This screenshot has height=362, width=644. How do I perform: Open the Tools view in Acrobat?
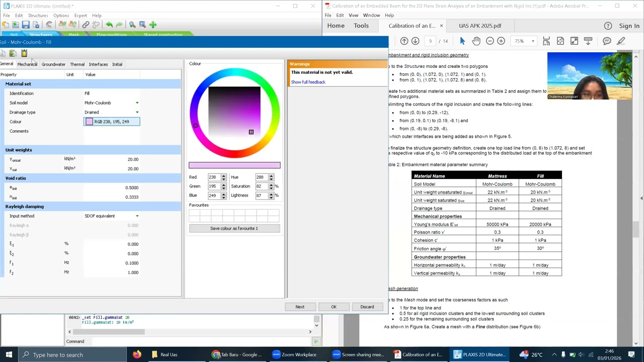point(361,26)
